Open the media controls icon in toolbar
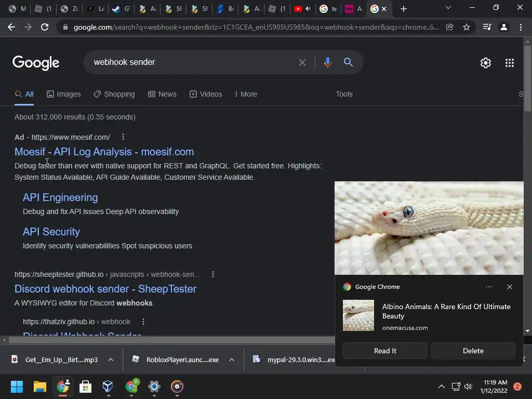 487,27
